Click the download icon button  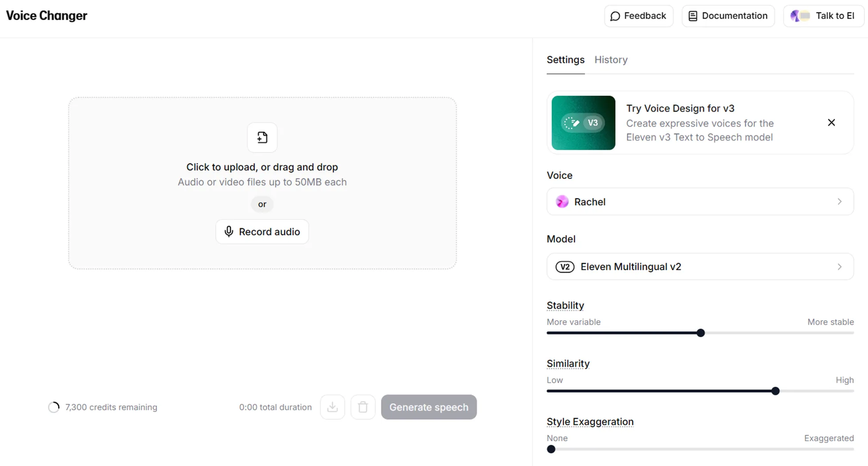[x=332, y=407]
